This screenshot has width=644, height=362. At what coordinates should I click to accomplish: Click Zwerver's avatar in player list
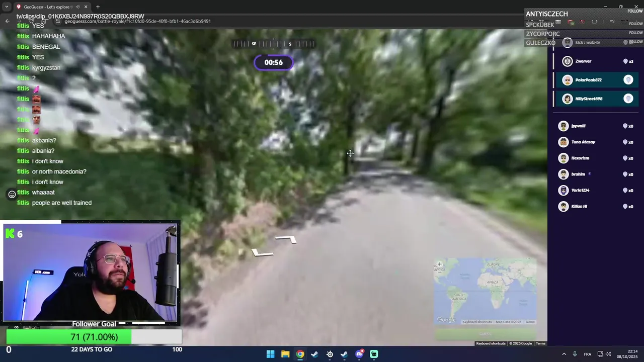[x=568, y=61]
